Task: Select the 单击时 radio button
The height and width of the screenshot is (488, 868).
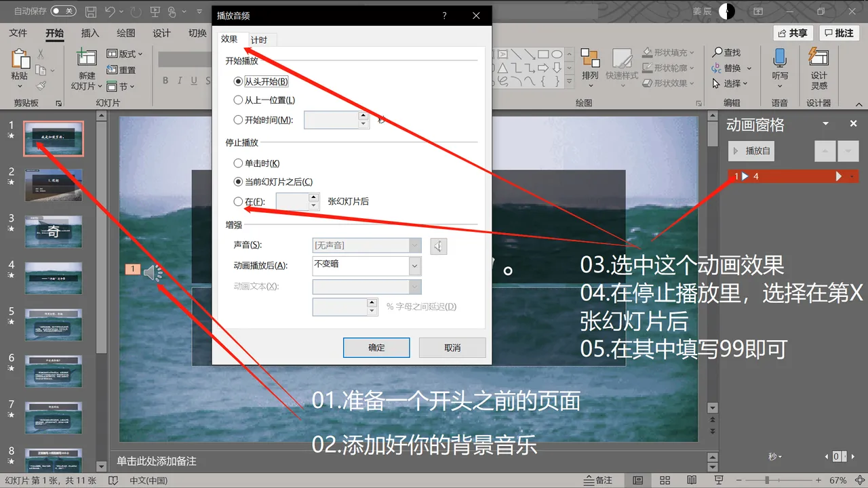Action: point(237,163)
